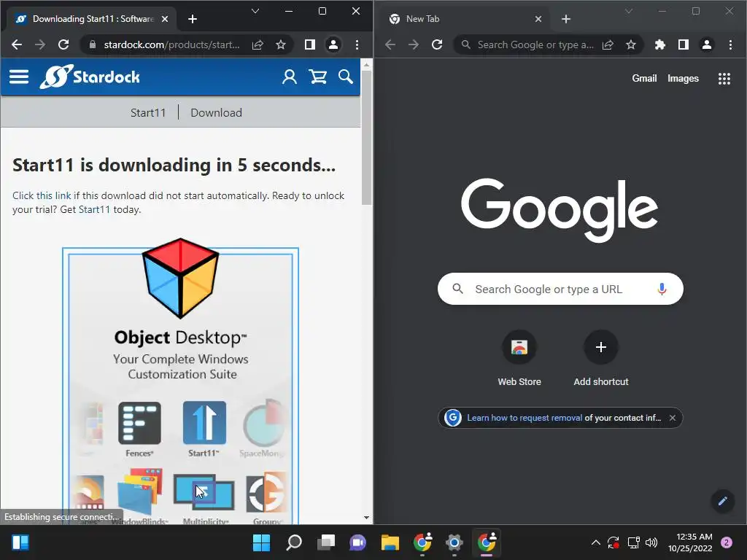
Task: Close the Downloading Start11 tab
Action: [165, 19]
